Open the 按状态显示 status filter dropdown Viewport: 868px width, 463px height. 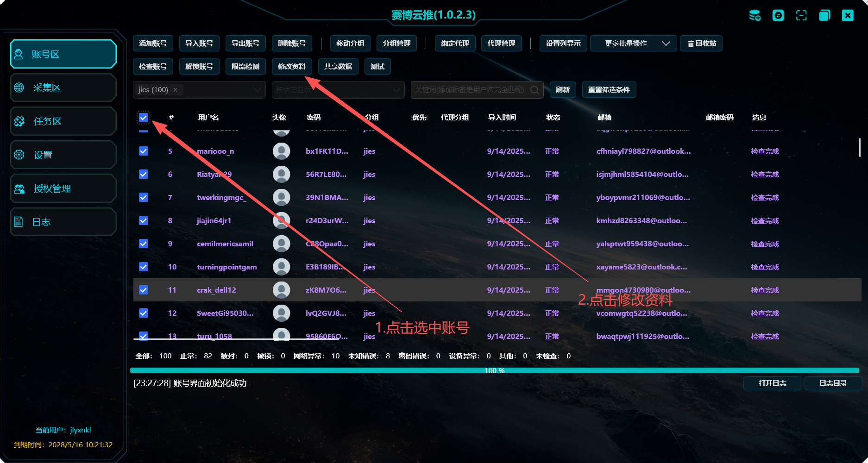pos(338,90)
